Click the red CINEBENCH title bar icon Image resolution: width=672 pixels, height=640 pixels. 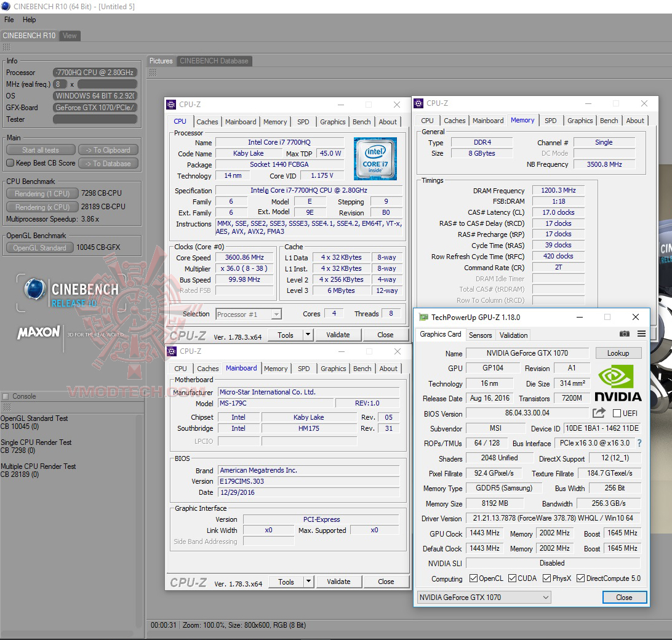point(6,6)
